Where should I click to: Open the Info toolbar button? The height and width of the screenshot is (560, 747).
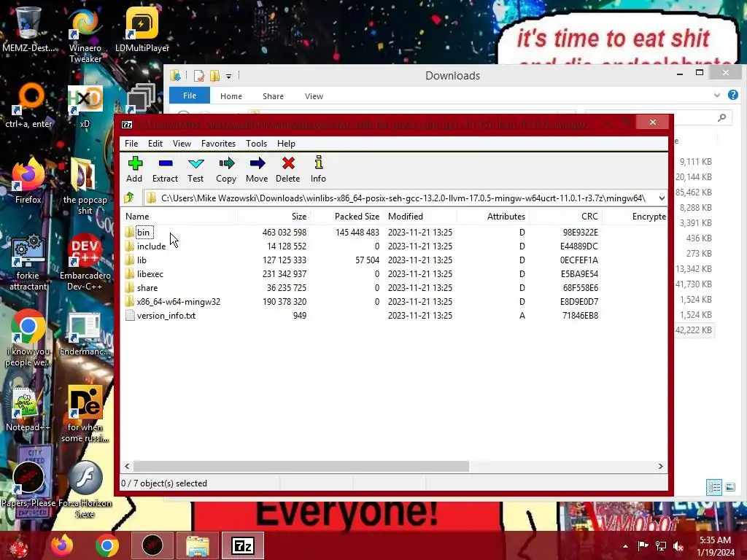[x=318, y=169]
